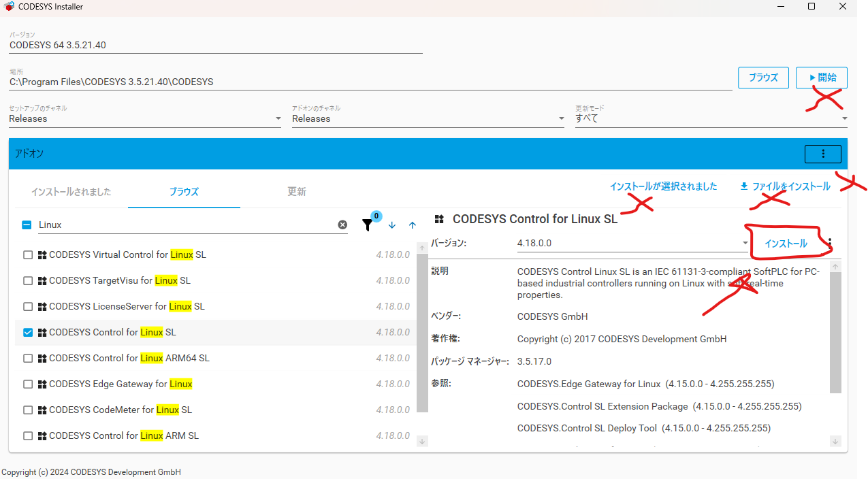Viewport: 868px width, 479px height.
Task: Click detail pane scroll up arrow
Action: point(836,267)
